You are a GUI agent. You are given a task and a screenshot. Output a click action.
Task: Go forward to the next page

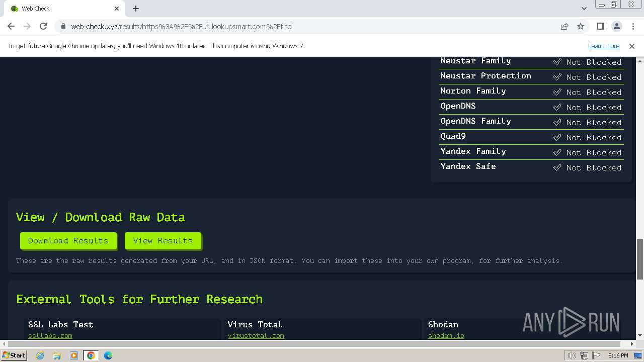[27, 26]
